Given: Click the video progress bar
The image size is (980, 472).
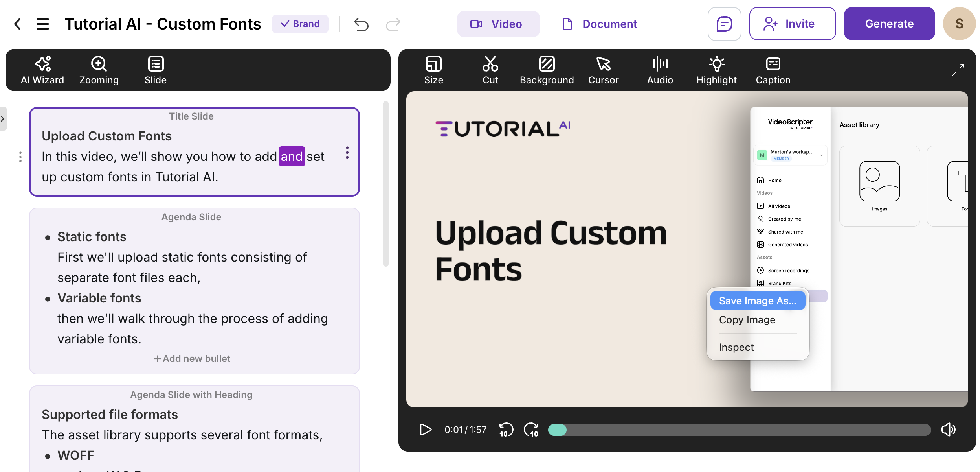Looking at the screenshot, I should click(x=739, y=430).
